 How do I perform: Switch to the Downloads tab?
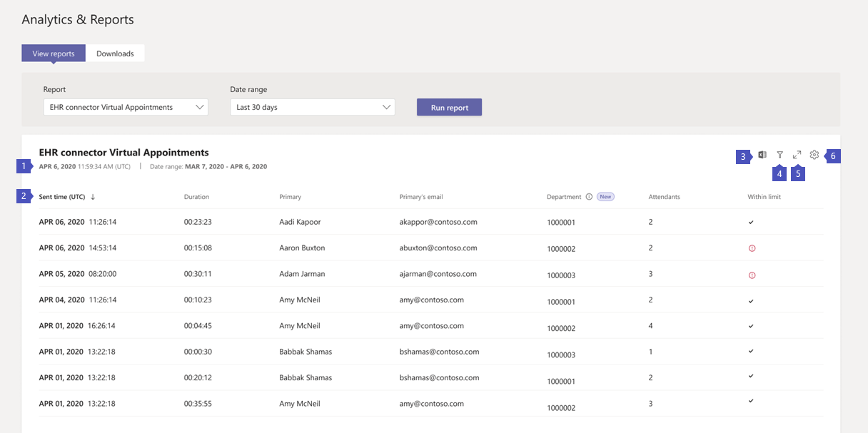[x=115, y=54]
